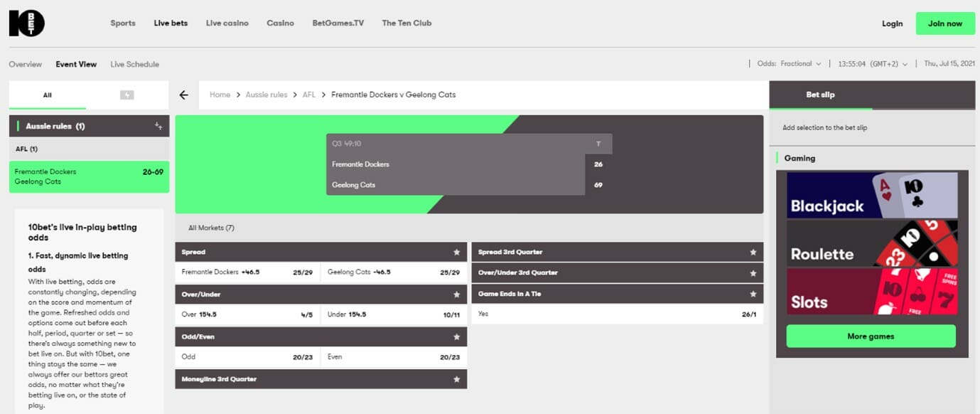Click the AFL (1) league row
The image size is (980, 414).
89,149
